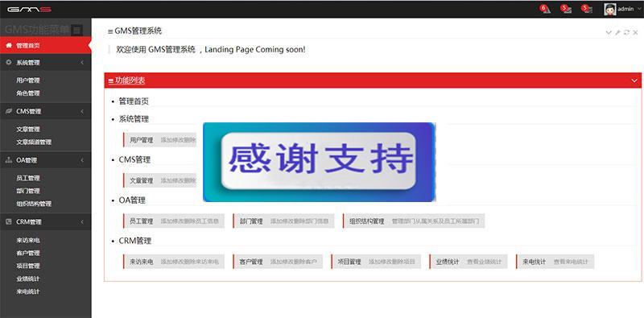Click the wrench settings icon on panel header
The width and height of the screenshot is (644, 318).
pos(617,32)
